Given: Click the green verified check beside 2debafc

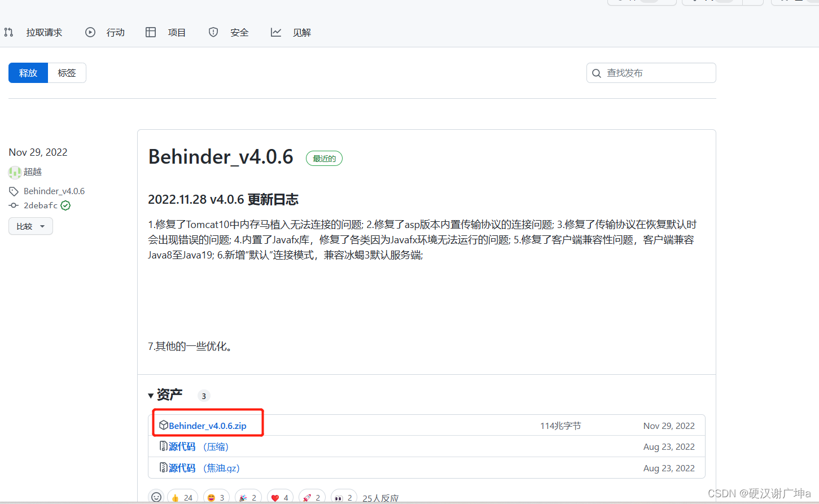Looking at the screenshot, I should pos(65,205).
